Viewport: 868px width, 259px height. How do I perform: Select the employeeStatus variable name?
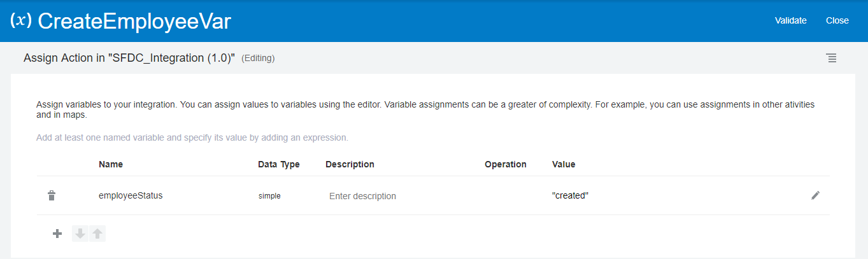pos(131,196)
